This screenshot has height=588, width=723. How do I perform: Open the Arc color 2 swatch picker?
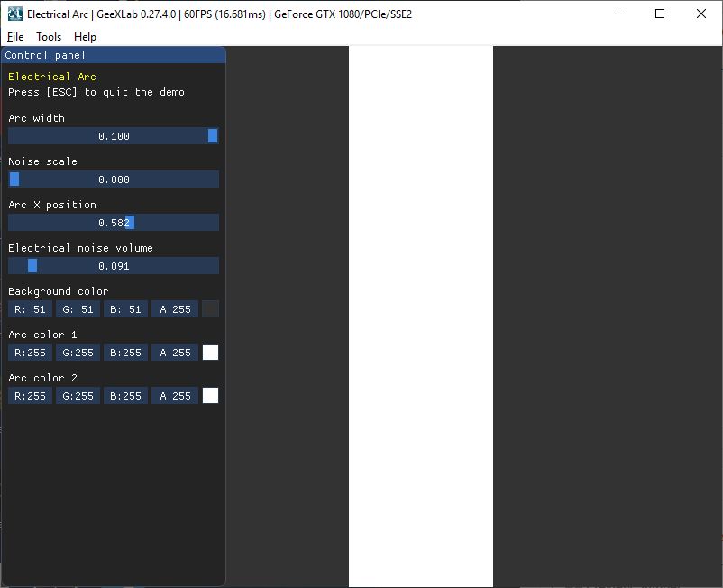pos(210,396)
